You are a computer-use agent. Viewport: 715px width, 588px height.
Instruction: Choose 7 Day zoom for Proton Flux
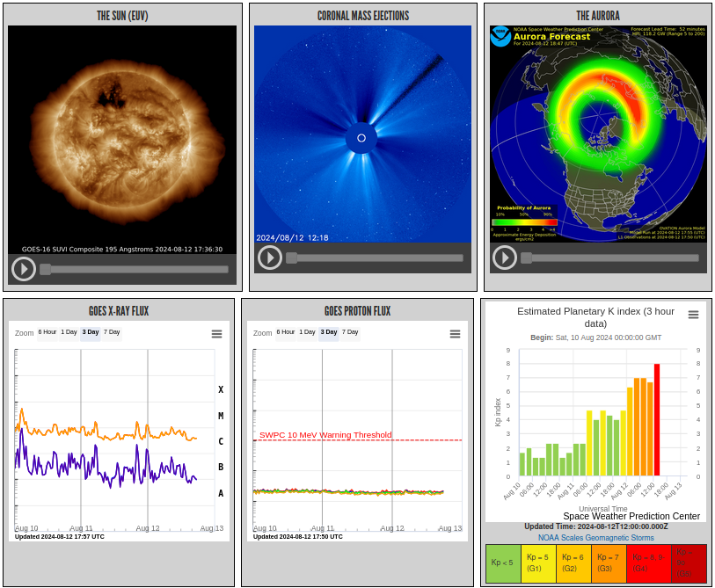tap(350, 332)
